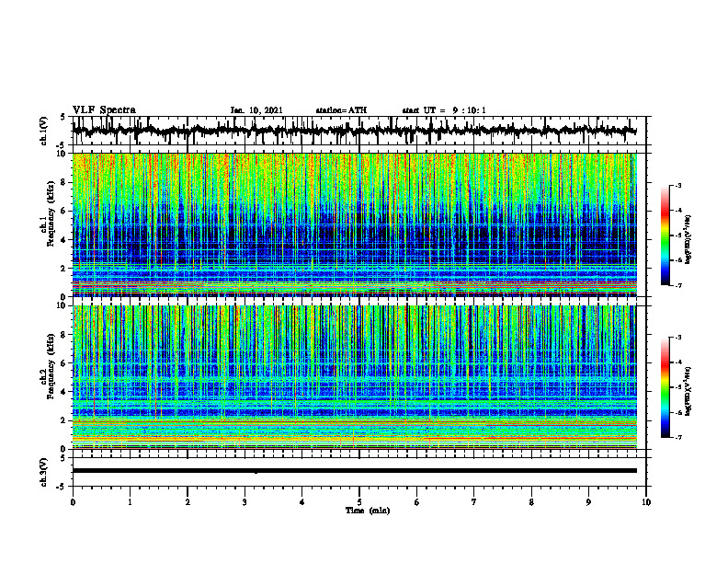Click inside the ch.1 frequency spectrogram
728x563 pixels.
point(354,224)
